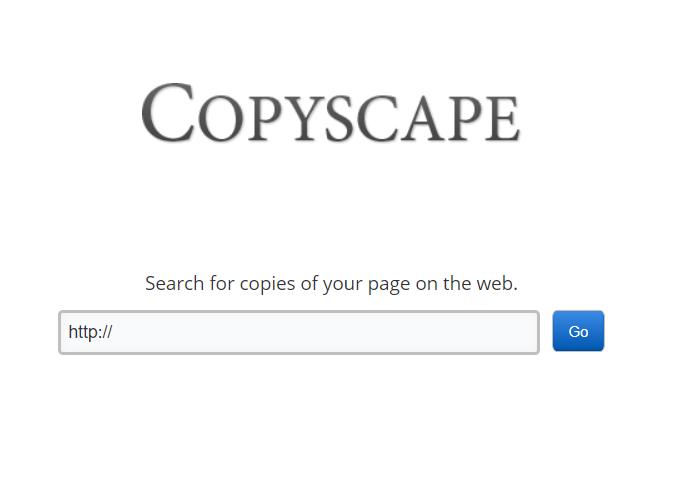Click the prefilled http:// text

[90, 333]
